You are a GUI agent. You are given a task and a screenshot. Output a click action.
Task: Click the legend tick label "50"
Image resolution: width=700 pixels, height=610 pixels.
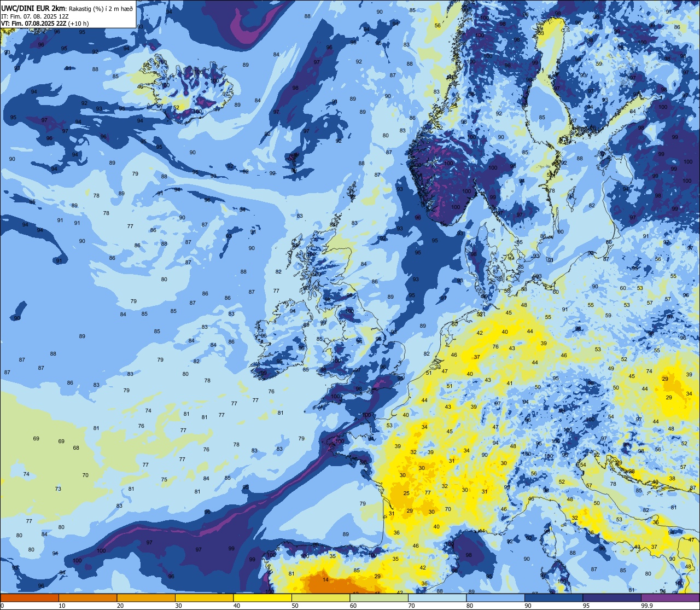(295, 606)
